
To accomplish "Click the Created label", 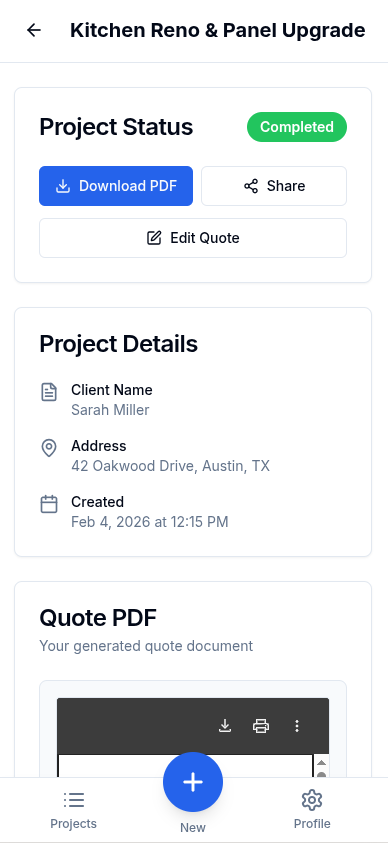I will 97,502.
